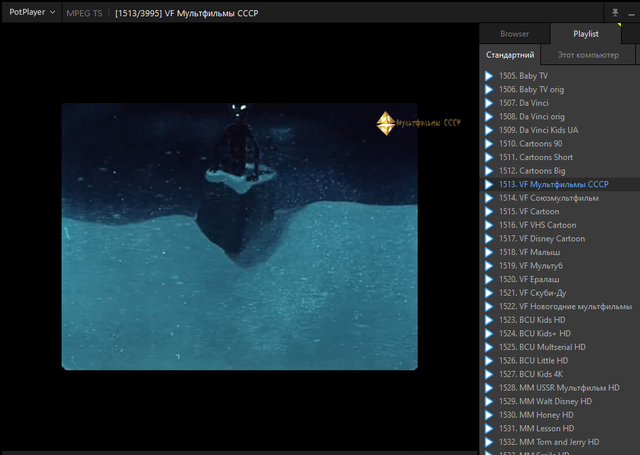
Task: Click play icon beside 1511. Cartoons Short
Action: 489,157
